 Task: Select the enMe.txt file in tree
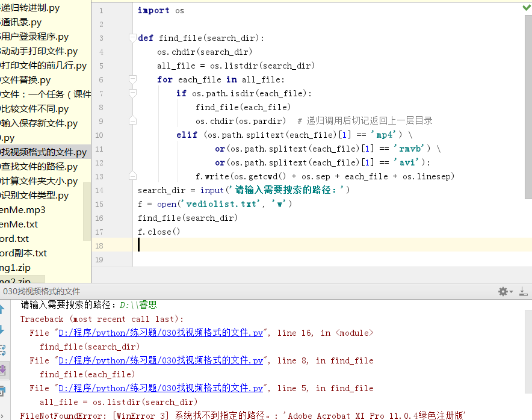[x=19, y=224]
